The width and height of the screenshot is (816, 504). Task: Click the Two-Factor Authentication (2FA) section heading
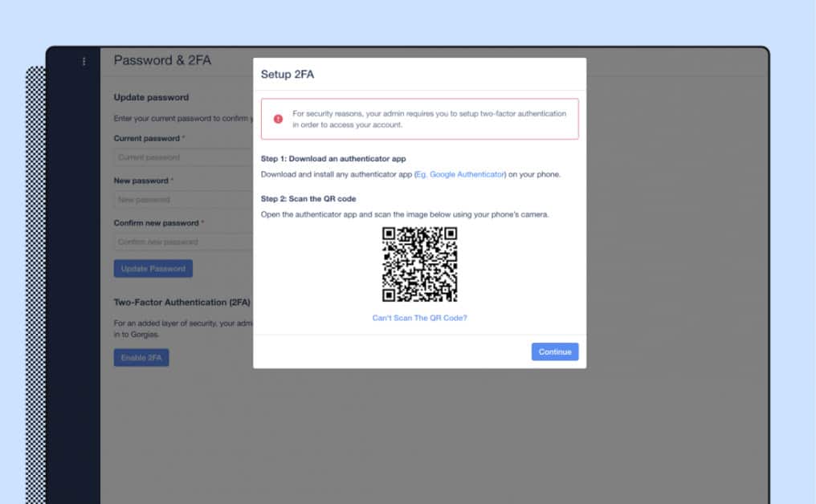(x=182, y=303)
